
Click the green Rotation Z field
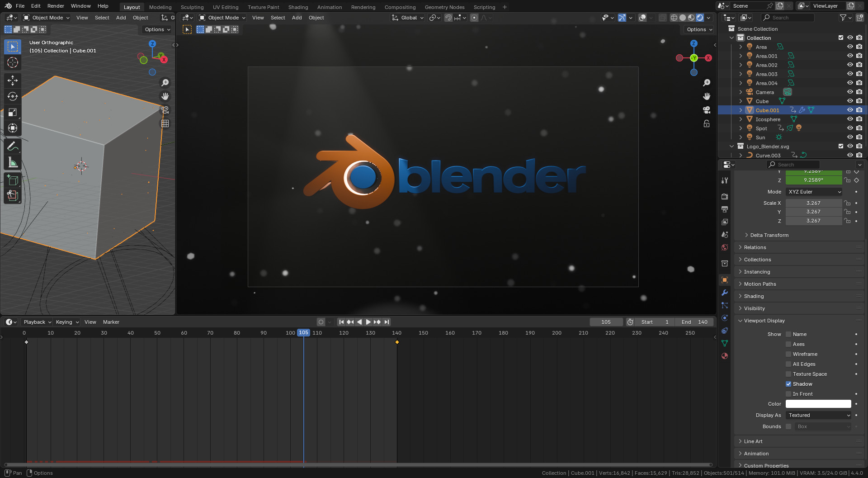point(813,180)
